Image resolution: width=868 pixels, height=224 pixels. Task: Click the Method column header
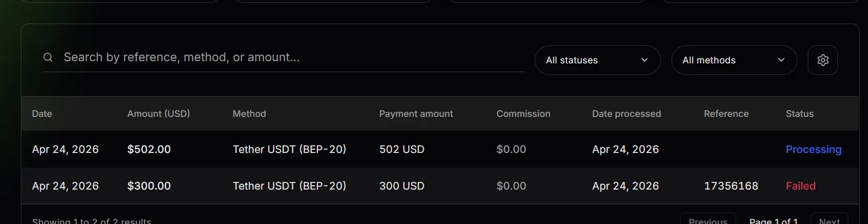click(x=249, y=114)
